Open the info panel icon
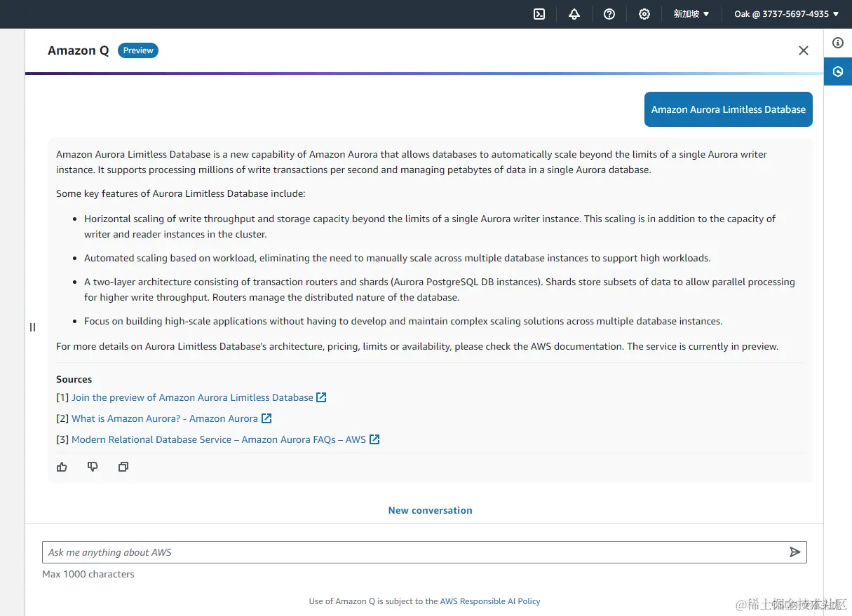Viewport: 852px width, 616px height. pos(838,43)
